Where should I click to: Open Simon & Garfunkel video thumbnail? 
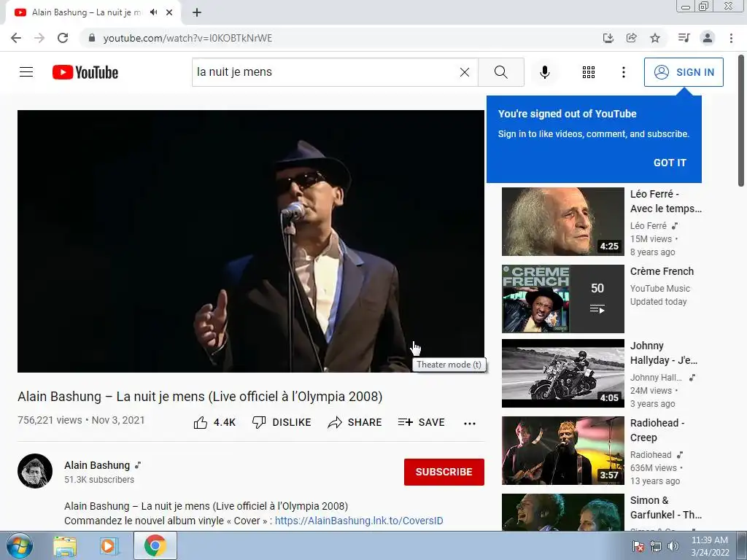(562, 512)
